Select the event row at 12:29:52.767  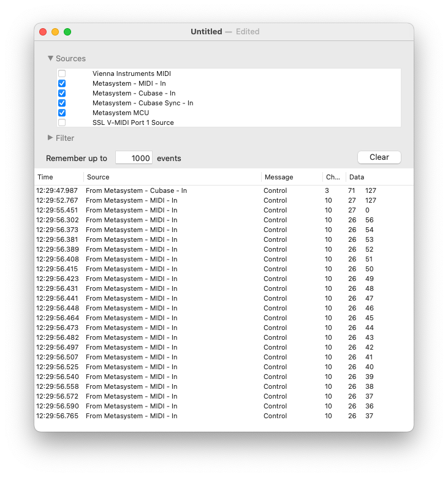point(224,200)
